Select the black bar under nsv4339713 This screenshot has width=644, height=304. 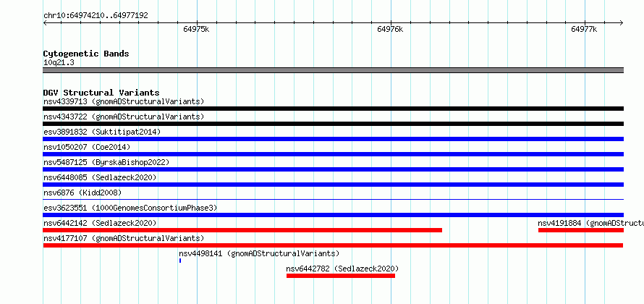coord(333,109)
